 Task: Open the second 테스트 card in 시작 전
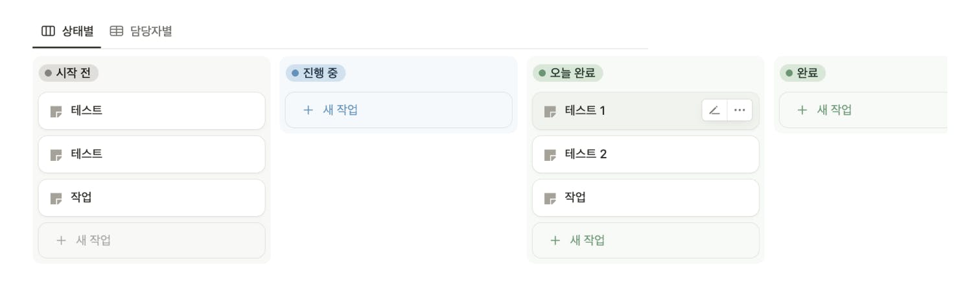click(x=152, y=154)
